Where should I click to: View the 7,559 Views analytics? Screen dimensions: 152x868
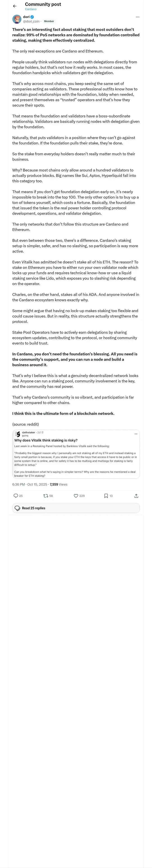[59, 484]
